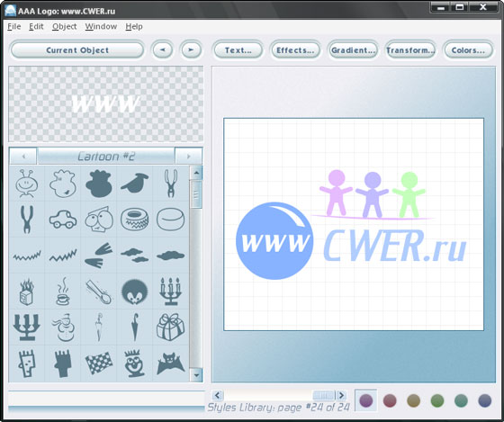504x422 pixels.
Task: Pick the toy car shape
Action: coord(63,220)
